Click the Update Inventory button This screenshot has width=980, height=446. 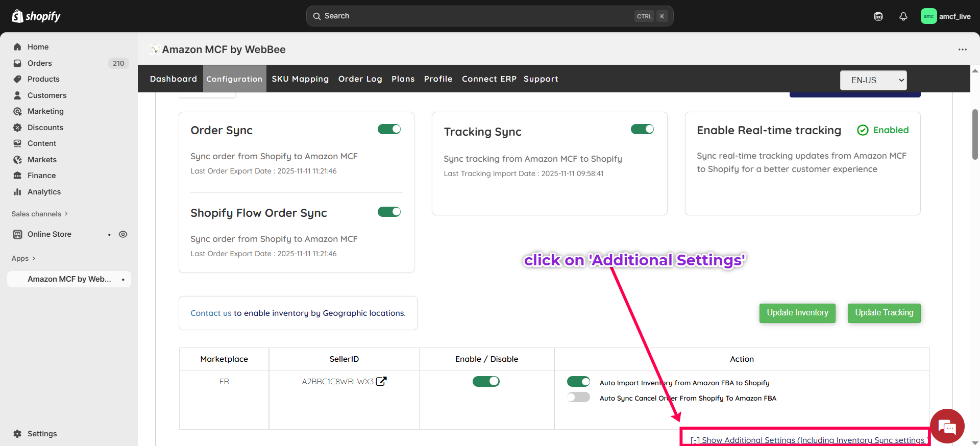coord(797,313)
